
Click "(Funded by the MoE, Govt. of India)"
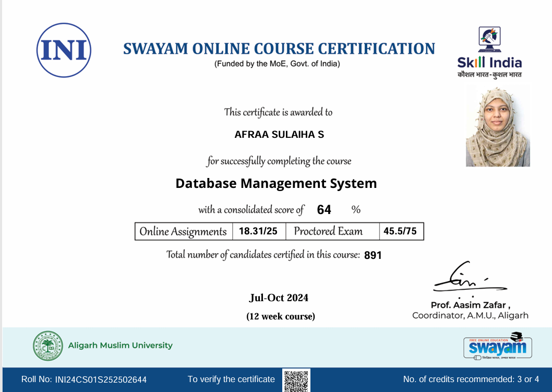pos(277,64)
